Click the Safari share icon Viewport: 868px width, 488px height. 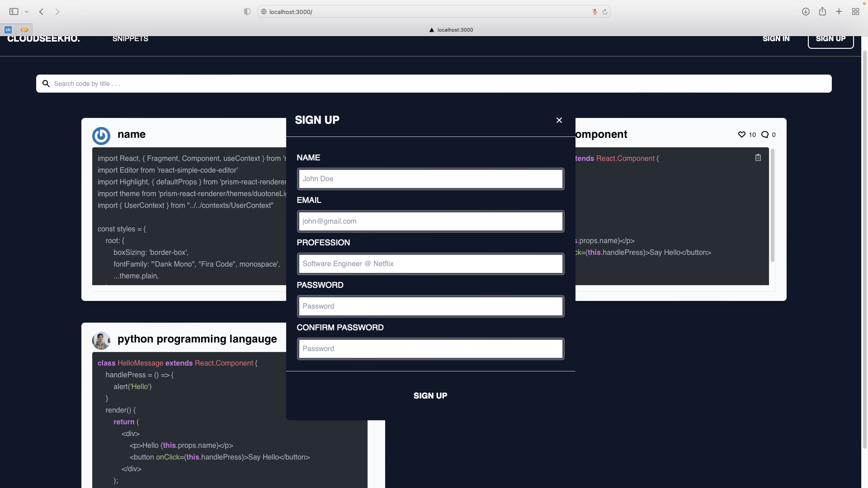(822, 12)
